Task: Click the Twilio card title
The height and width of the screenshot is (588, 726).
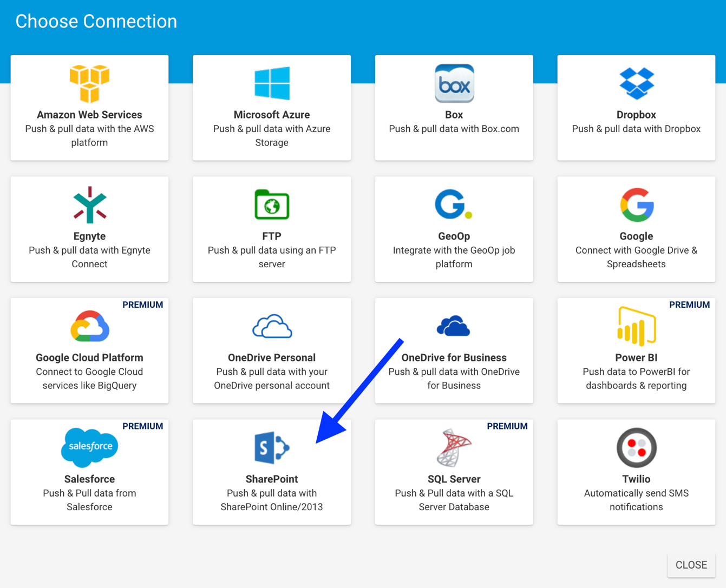Action: (637, 479)
